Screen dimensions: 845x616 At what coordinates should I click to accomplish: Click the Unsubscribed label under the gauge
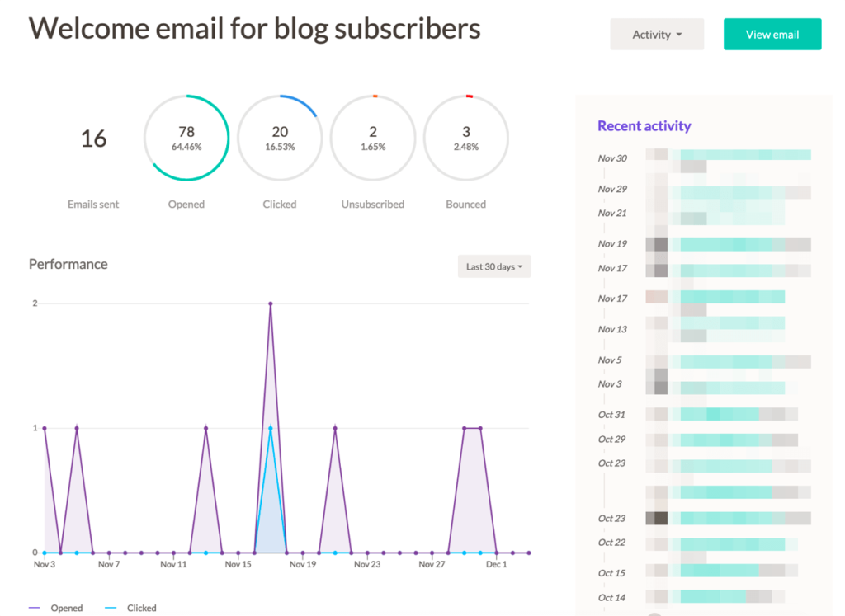pos(373,204)
